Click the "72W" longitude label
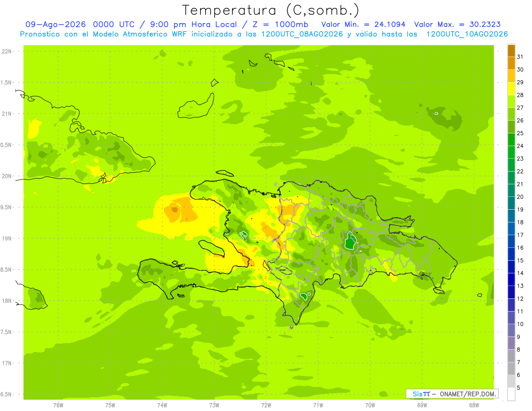532x411 pixels. 266,405
